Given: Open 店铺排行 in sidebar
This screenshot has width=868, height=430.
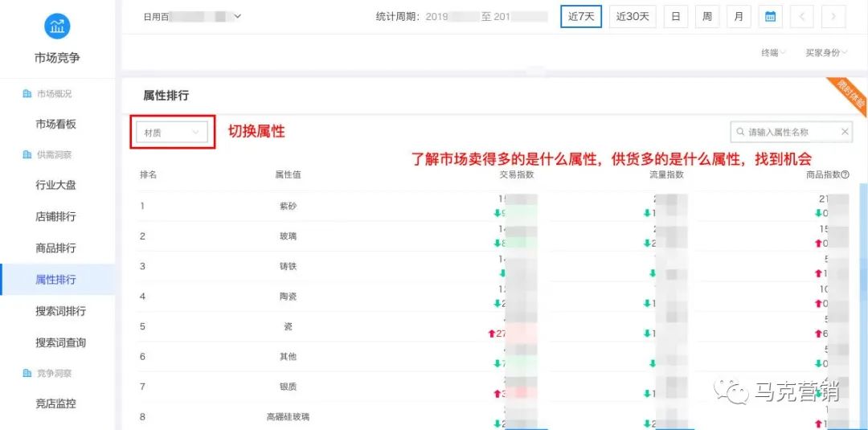Looking at the screenshot, I should tap(55, 216).
